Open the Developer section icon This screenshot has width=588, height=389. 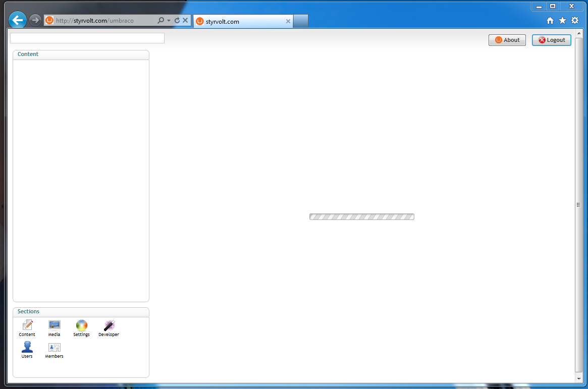pos(109,328)
